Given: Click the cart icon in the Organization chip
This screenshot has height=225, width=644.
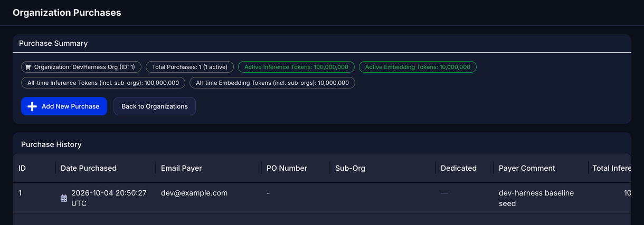Looking at the screenshot, I should (28, 67).
